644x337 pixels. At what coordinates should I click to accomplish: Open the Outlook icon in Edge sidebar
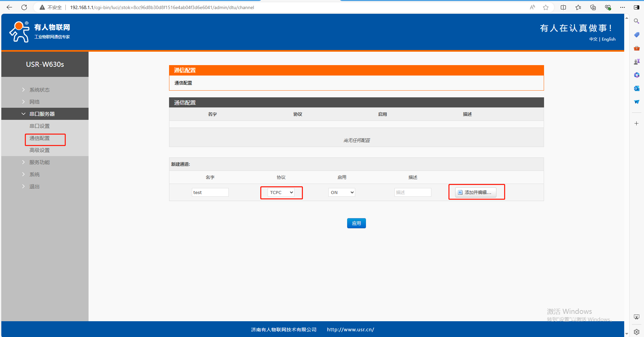pyautogui.click(x=636, y=88)
